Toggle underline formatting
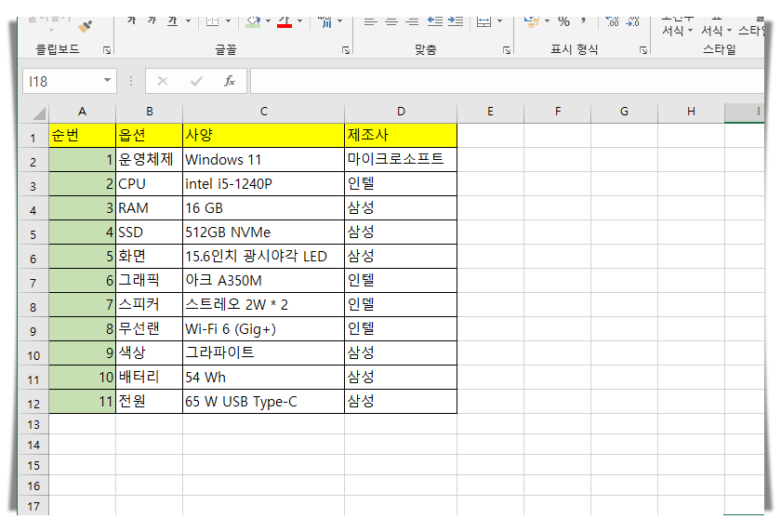The width and height of the screenshot is (781, 532). pos(172,20)
